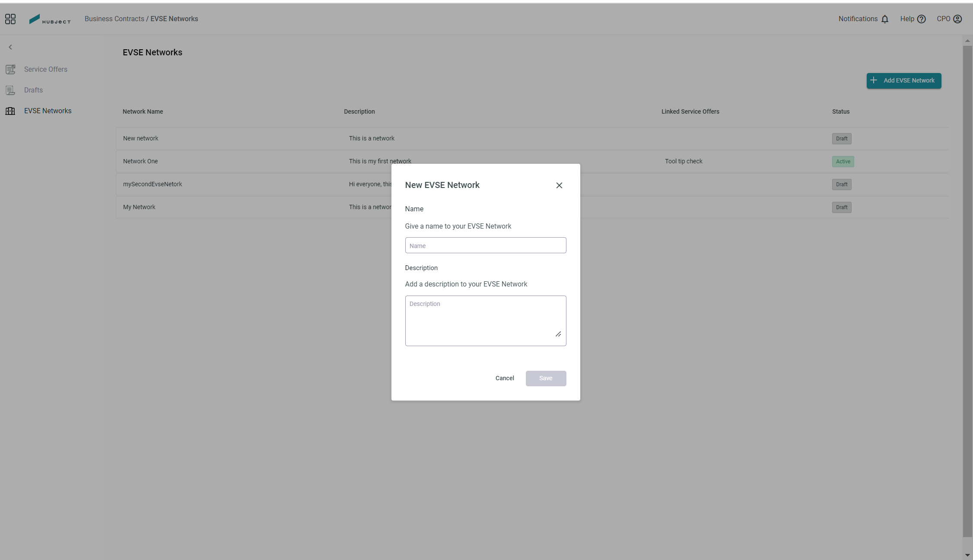Select EVSE Networks sidebar item
The image size is (973, 560).
point(48,111)
